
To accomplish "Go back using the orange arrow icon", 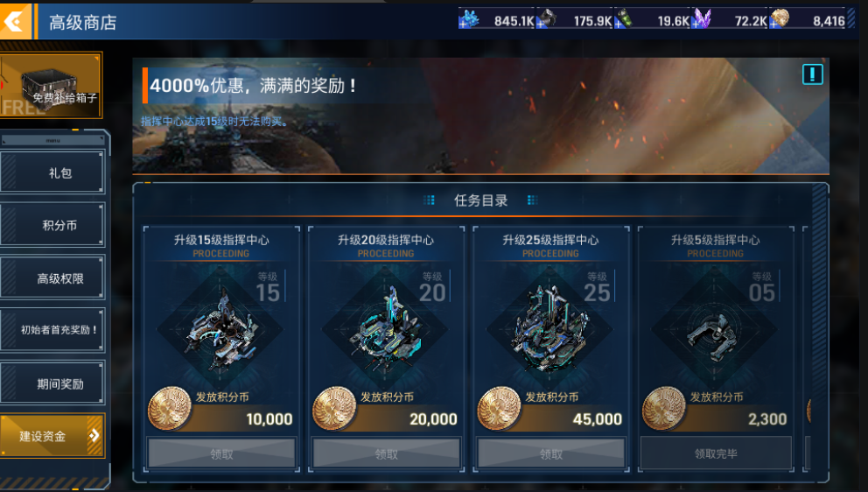I will [16, 22].
